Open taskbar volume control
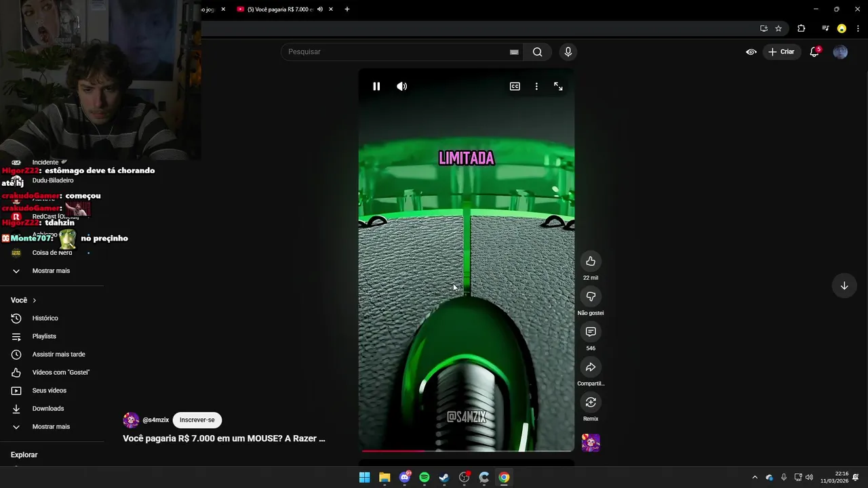Viewport: 868px width, 488px height. point(809,477)
